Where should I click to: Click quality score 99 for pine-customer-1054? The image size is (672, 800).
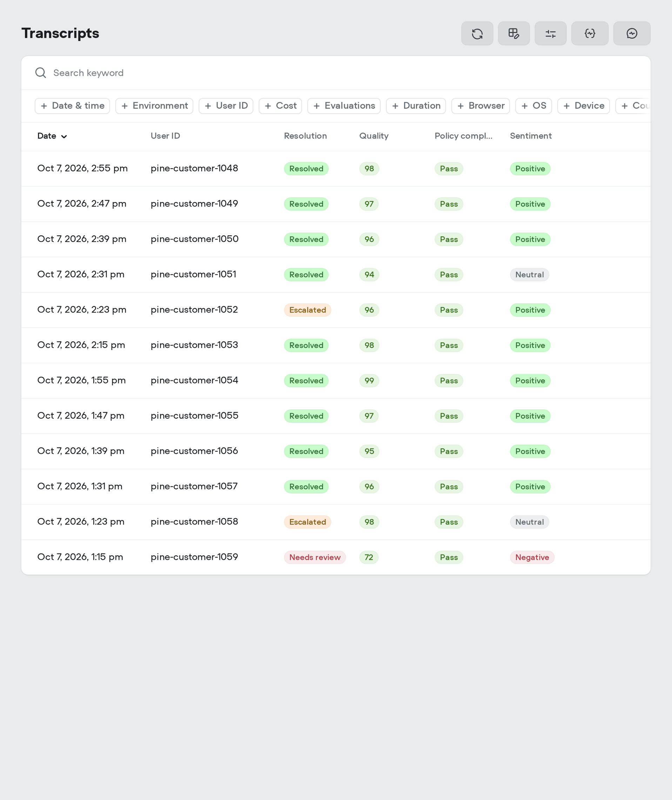(x=369, y=381)
